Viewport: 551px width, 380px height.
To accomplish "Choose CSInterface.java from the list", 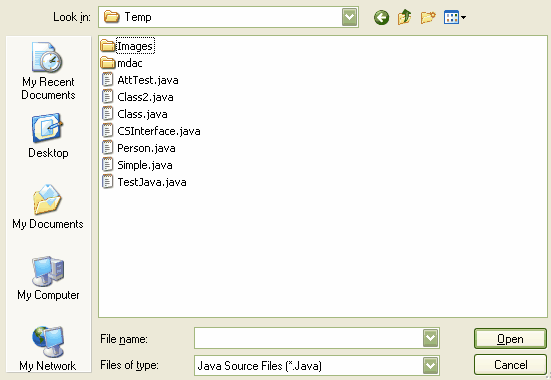I will point(151,131).
